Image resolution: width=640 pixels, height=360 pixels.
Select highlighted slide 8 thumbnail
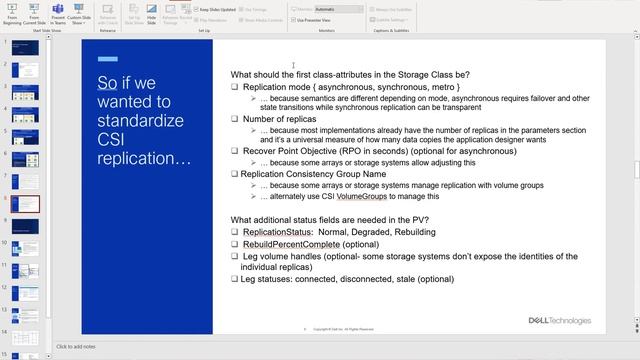pos(25,204)
